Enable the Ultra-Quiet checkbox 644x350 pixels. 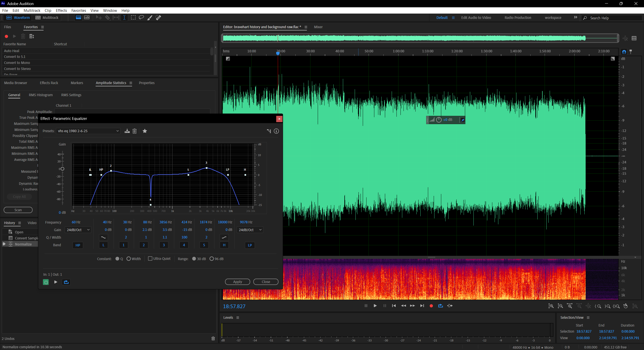tap(150, 259)
